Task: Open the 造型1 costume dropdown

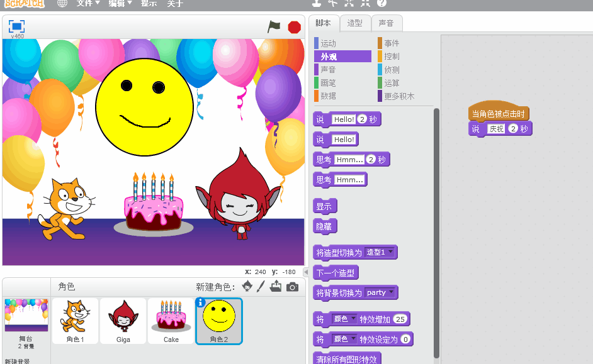Action: [x=380, y=252]
